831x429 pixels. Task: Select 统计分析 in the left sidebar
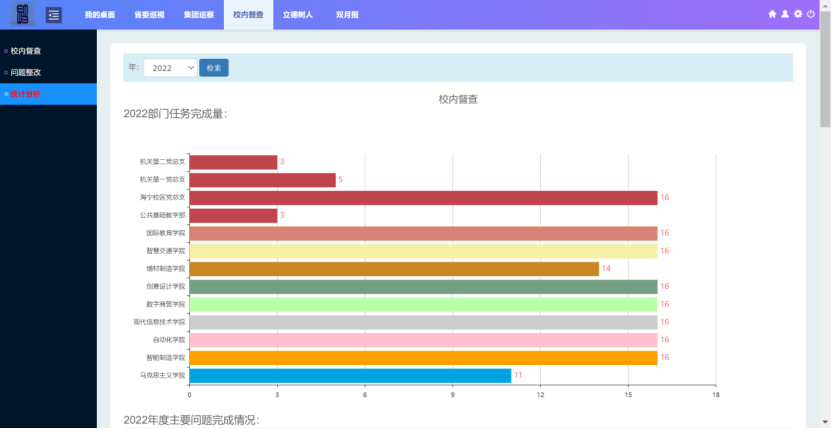(x=26, y=94)
